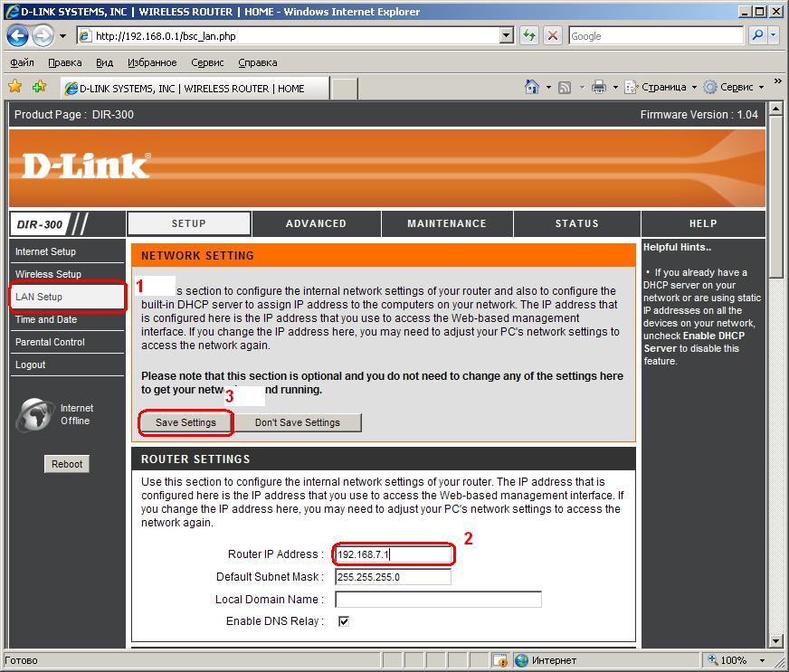789x672 pixels.
Task: Click the browser Back arrow button
Action: (x=18, y=36)
